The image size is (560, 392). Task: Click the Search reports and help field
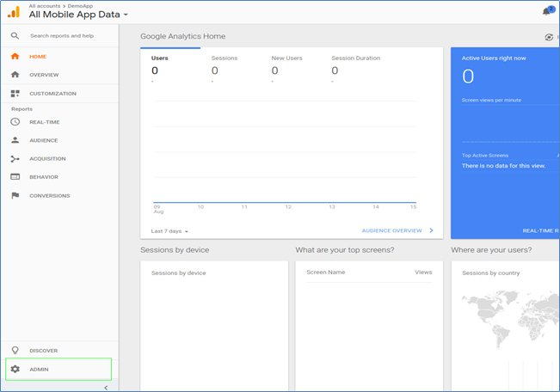click(62, 36)
